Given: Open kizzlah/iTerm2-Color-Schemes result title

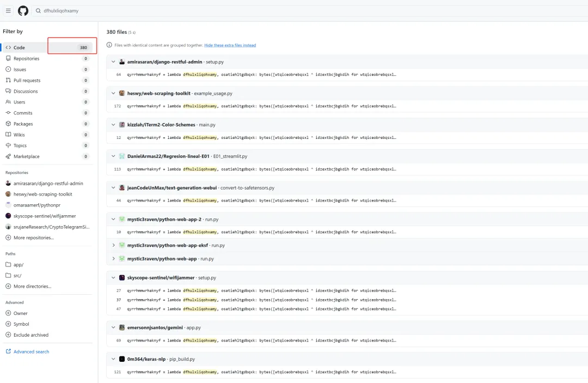Looking at the screenshot, I should [161, 125].
